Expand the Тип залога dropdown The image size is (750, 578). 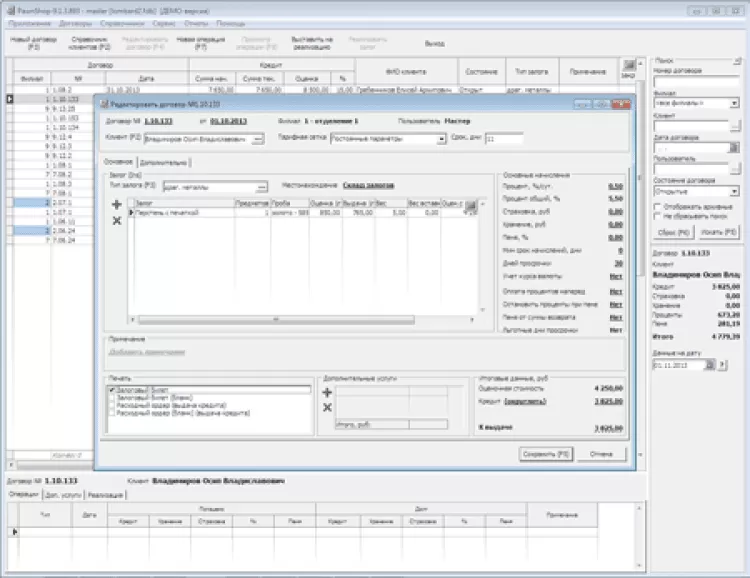pyautogui.click(x=262, y=186)
